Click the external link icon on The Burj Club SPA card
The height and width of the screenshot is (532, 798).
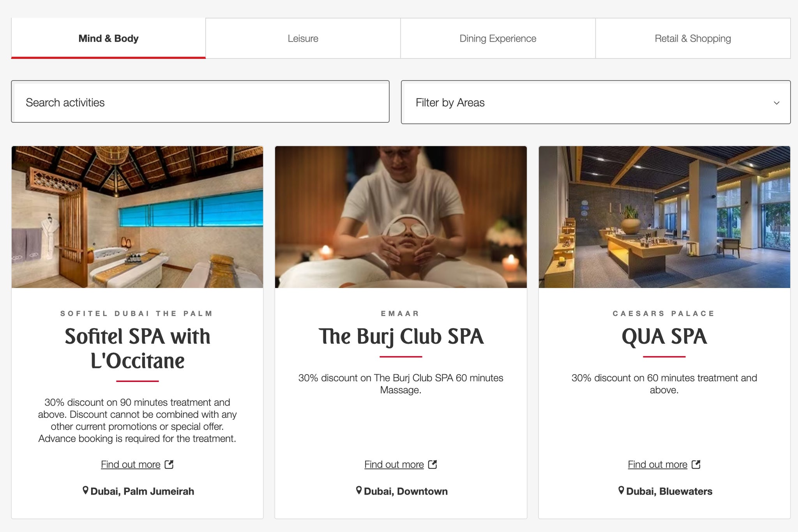(433, 464)
